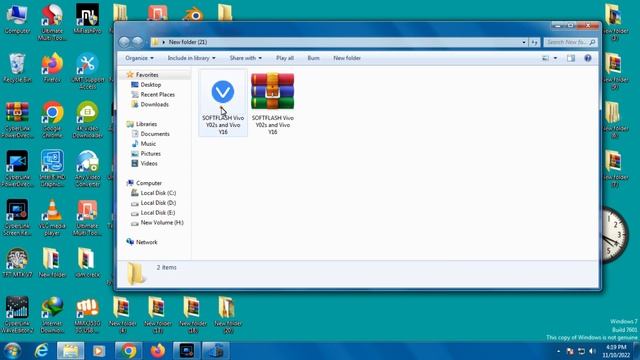Refresh the New folder (21) view
This screenshot has height=360, width=640.
(x=534, y=42)
